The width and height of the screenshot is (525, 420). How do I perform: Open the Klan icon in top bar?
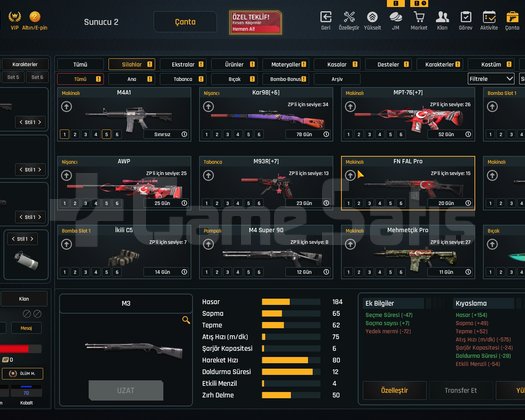(442, 17)
